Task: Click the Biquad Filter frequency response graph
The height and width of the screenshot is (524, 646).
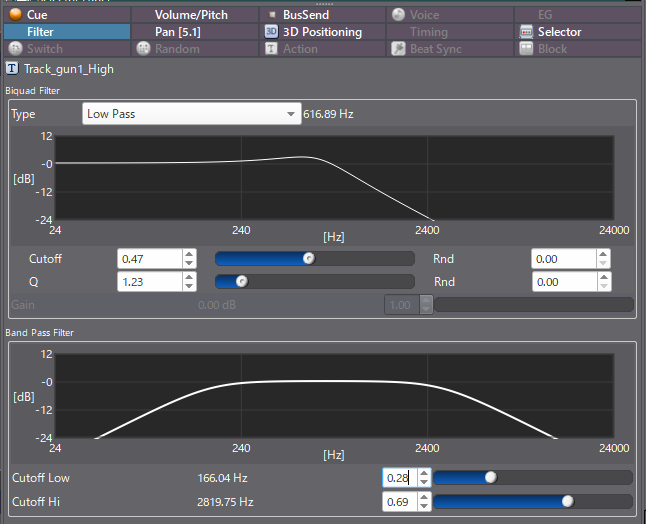Action: (x=335, y=178)
